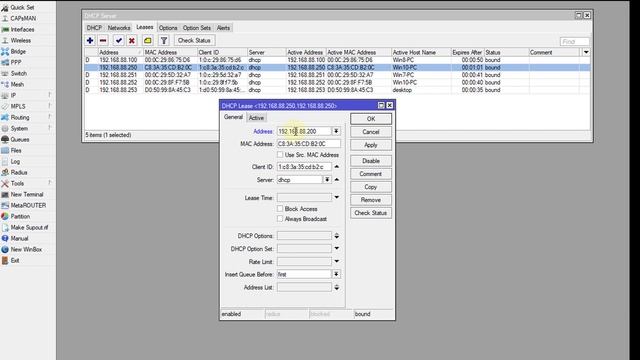Remove lease with minus icon
The image size is (640, 360).
click(103, 40)
